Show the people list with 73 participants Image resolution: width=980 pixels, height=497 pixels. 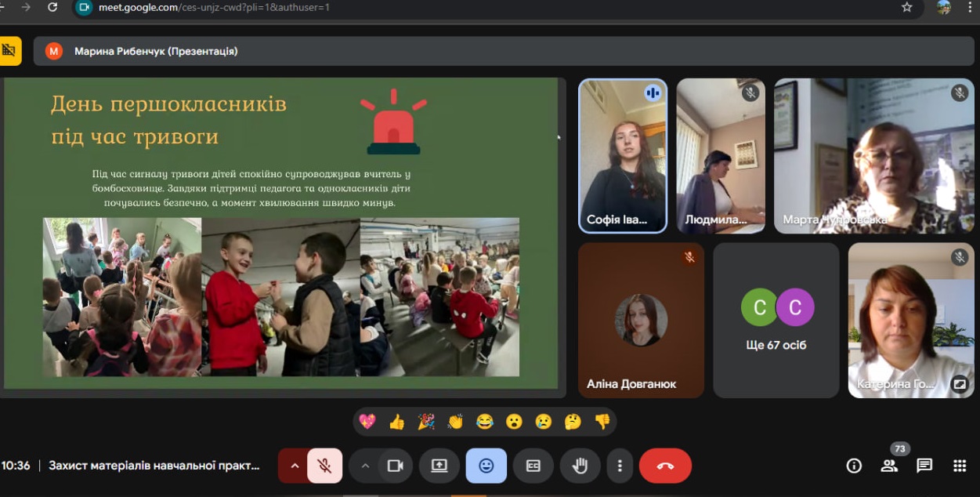click(889, 466)
